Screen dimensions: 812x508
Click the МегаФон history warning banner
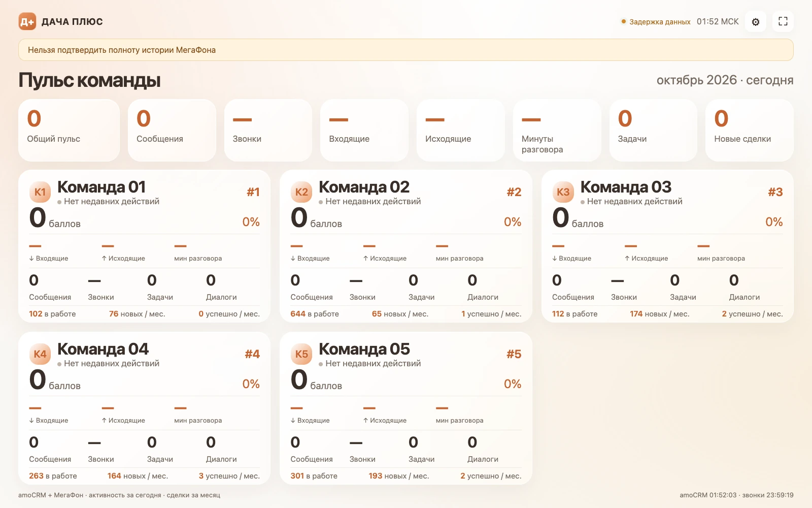[x=406, y=50]
